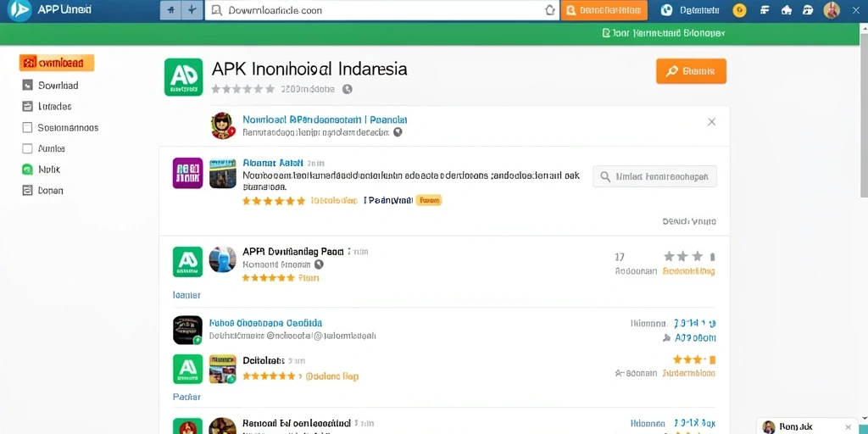The width and height of the screenshot is (868, 434).
Task: Select 'Lutades' in the sidebar
Action: pyautogui.click(x=55, y=106)
